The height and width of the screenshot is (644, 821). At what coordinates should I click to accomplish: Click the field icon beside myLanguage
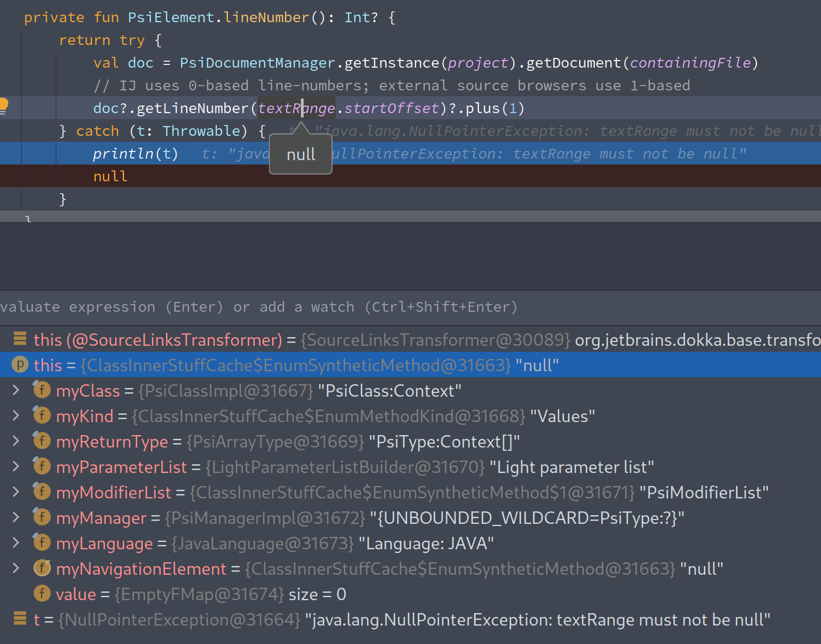(42, 542)
